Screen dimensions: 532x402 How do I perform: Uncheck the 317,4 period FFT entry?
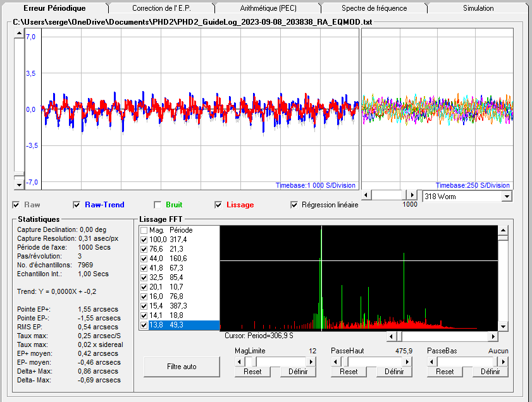click(x=144, y=240)
